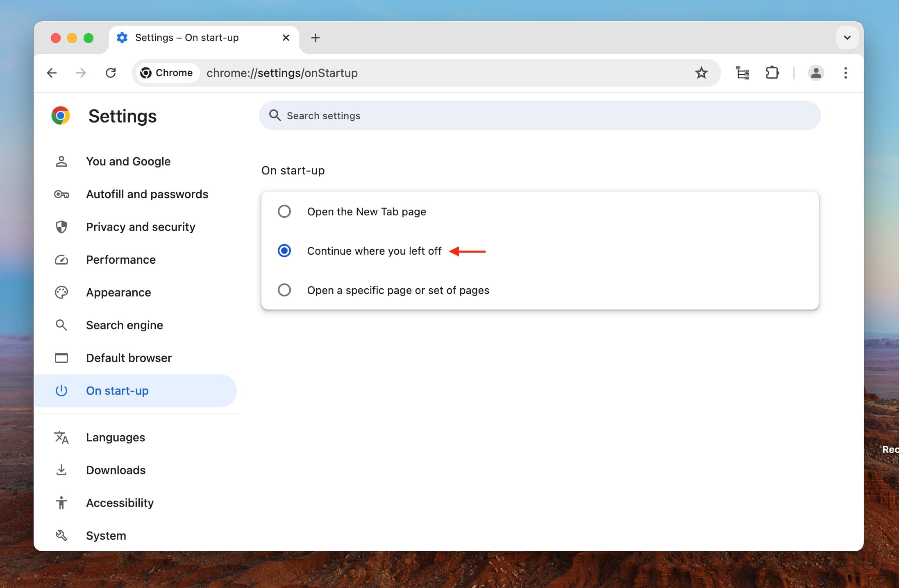Screen dimensions: 899x588
Task: Open the tab organizer side panel icon
Action: coord(742,73)
